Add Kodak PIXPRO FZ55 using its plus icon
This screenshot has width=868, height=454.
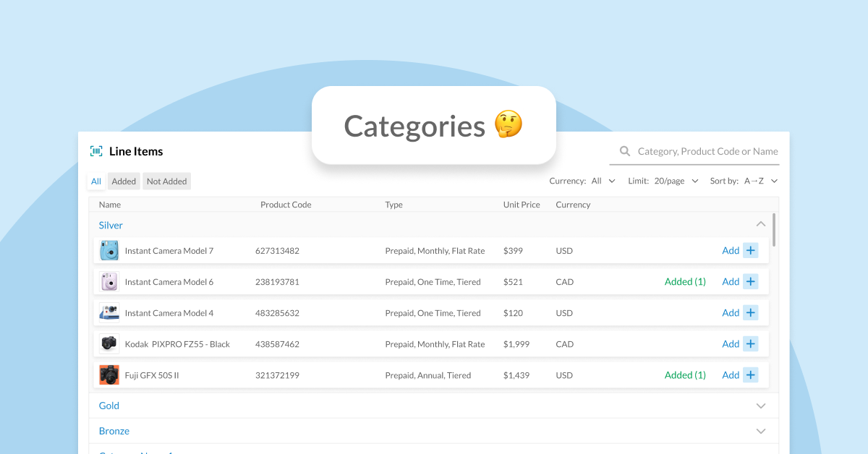(x=751, y=343)
